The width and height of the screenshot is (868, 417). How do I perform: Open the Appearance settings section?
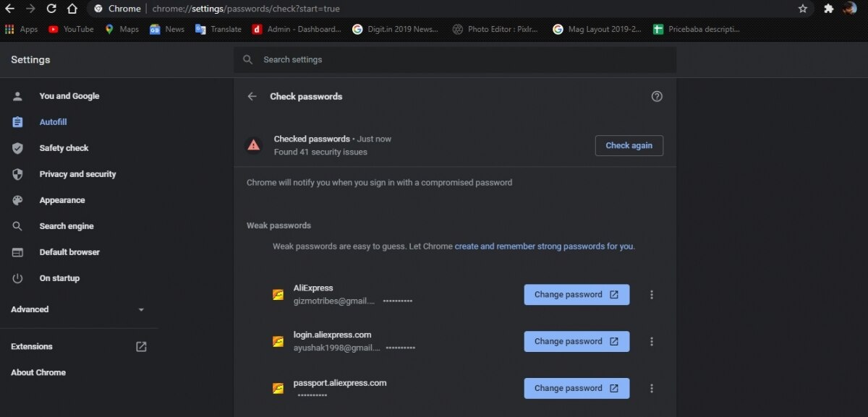click(61, 200)
